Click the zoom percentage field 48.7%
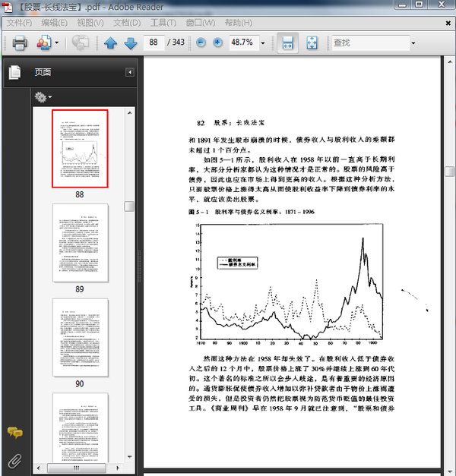The width and height of the screenshot is (456, 476). point(244,43)
